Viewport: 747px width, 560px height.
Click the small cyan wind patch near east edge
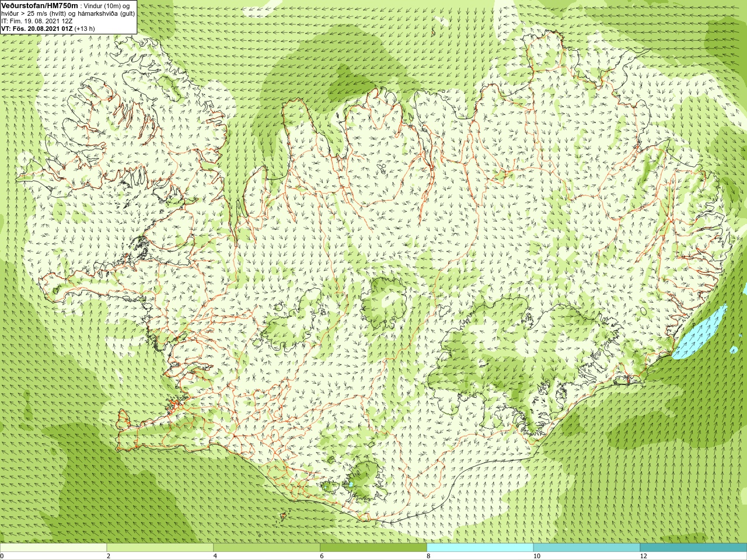click(x=734, y=349)
